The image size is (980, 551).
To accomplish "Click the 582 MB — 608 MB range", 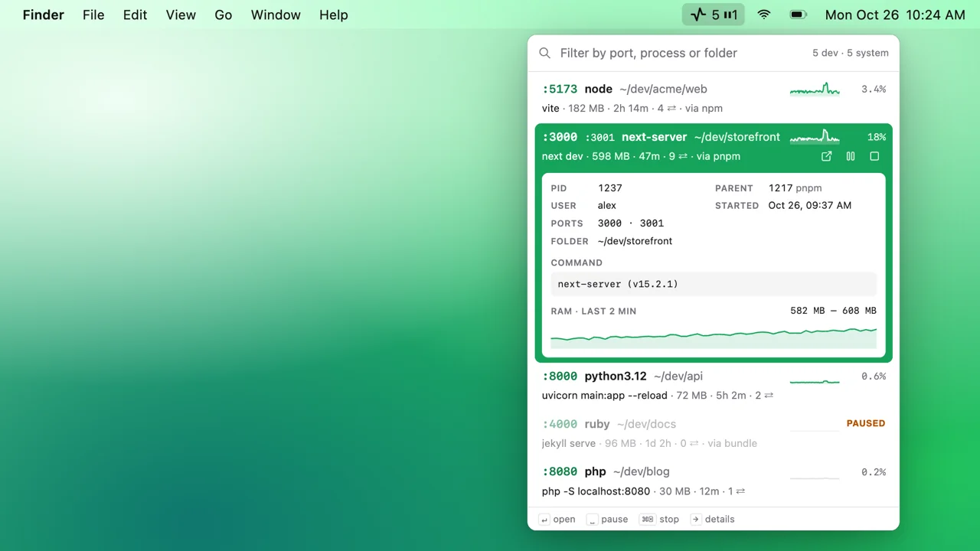I will tap(834, 311).
